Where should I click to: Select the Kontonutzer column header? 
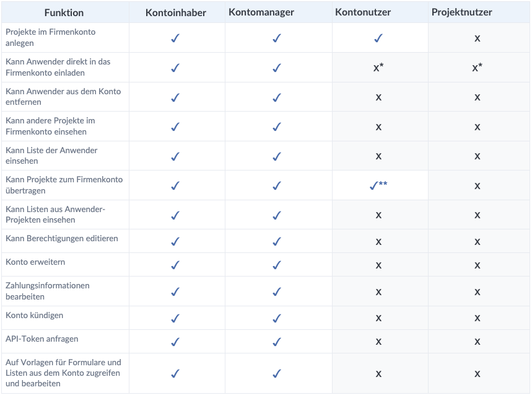pyautogui.click(x=363, y=12)
